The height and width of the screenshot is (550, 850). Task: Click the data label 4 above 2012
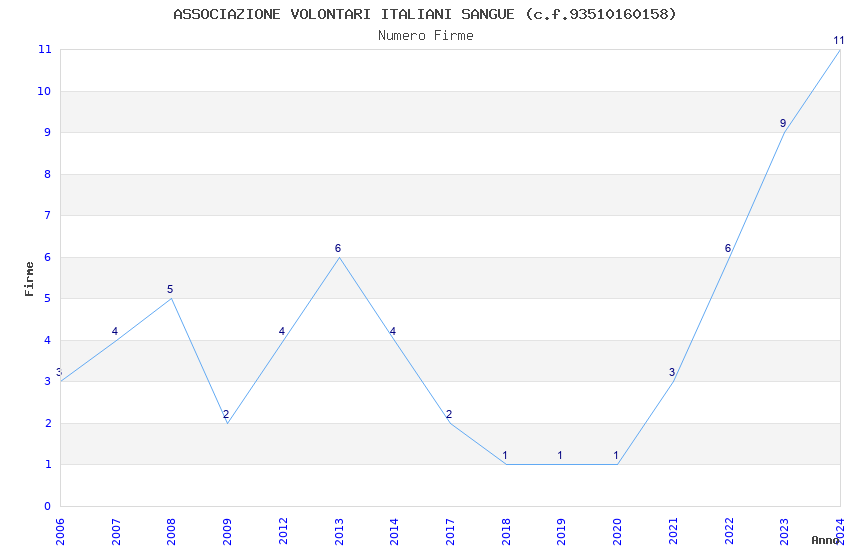coord(282,331)
